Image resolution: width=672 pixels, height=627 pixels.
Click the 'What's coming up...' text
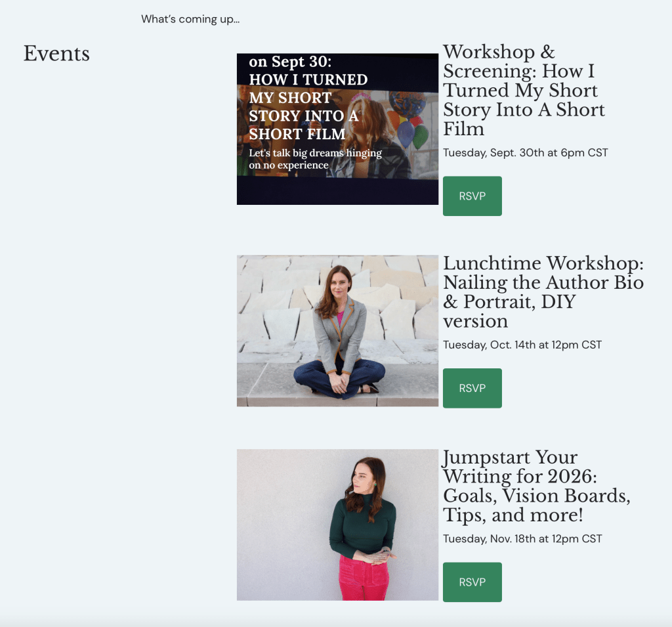[x=190, y=19]
